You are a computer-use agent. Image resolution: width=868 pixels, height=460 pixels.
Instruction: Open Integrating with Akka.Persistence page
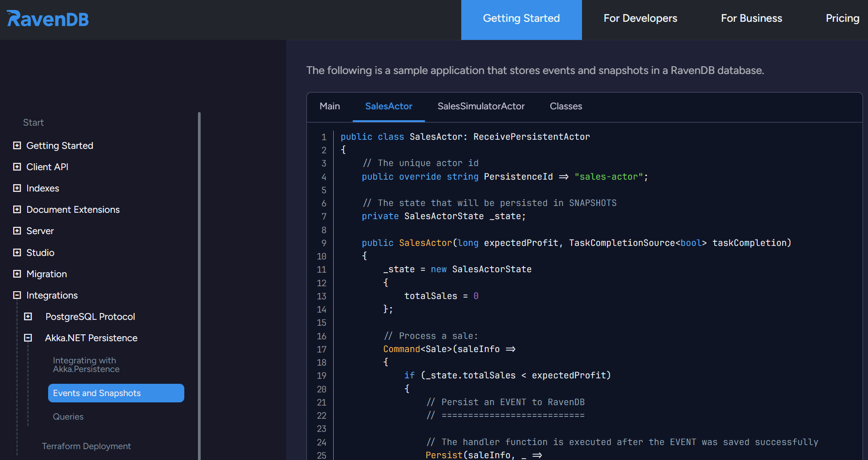click(86, 365)
